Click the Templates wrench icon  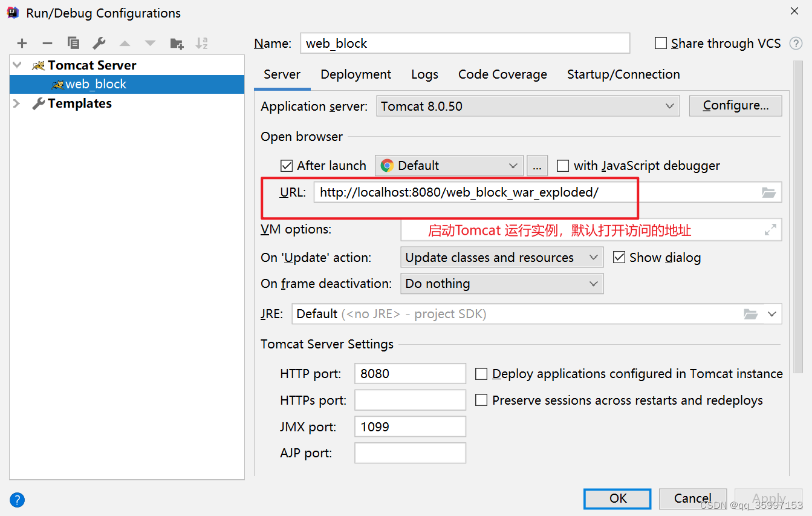point(39,103)
